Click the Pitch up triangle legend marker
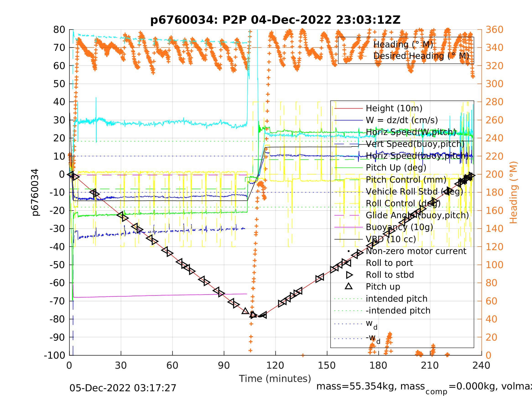 click(349, 286)
